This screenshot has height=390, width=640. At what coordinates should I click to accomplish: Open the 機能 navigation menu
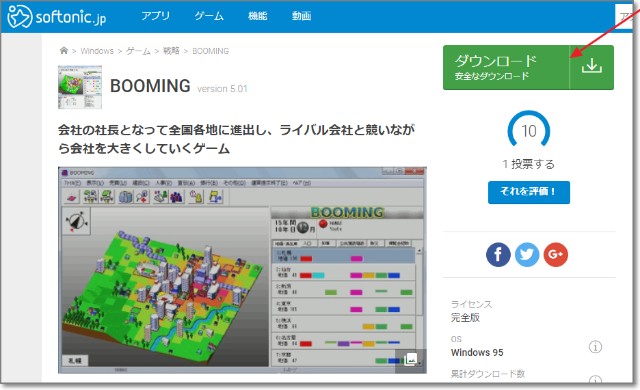258,16
